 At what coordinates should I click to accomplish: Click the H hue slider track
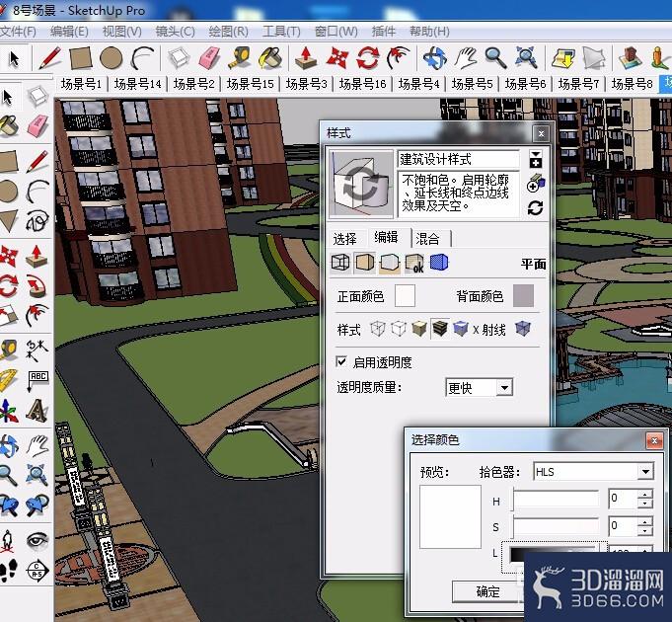point(556,500)
